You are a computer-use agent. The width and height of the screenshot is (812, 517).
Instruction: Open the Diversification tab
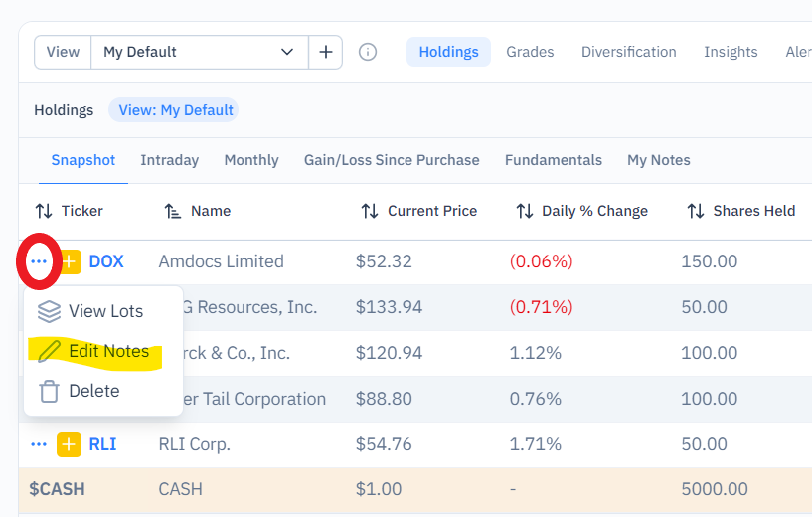[x=629, y=52]
